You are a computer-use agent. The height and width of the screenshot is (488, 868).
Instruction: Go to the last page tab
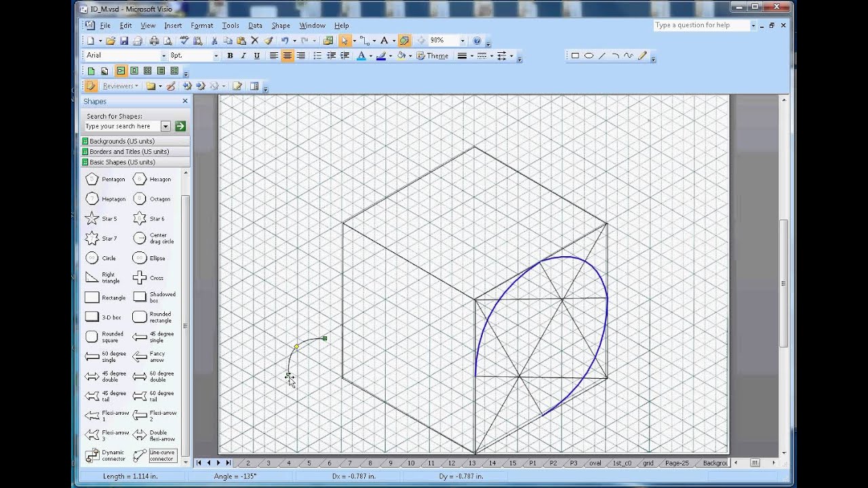(229, 463)
